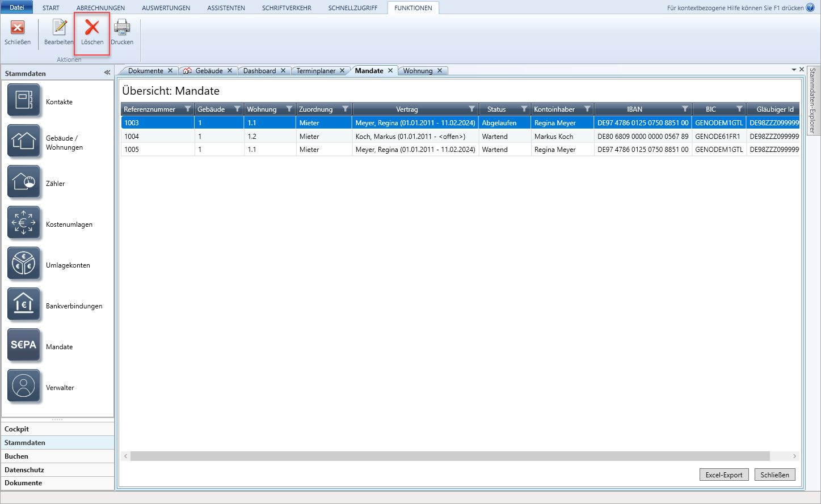Collapse the Stammdaten sidebar panel
Viewport: 821px width, 504px height.
[x=107, y=73]
